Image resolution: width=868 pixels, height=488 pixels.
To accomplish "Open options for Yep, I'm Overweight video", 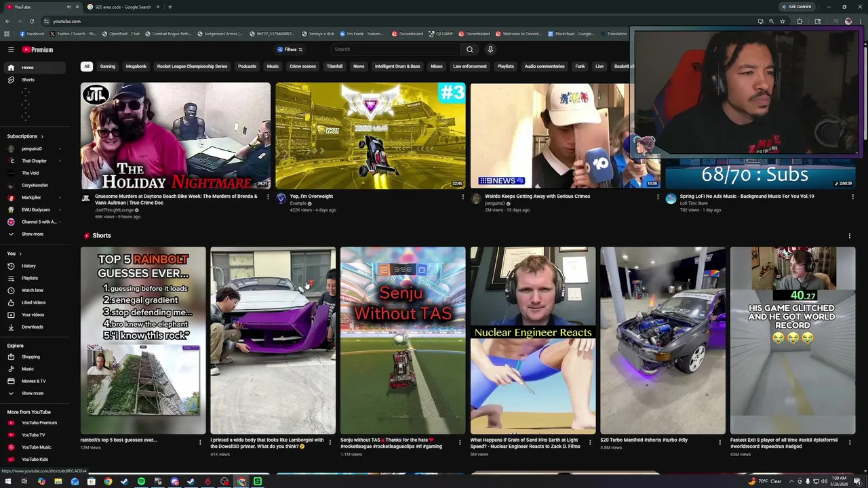I will click(x=463, y=197).
